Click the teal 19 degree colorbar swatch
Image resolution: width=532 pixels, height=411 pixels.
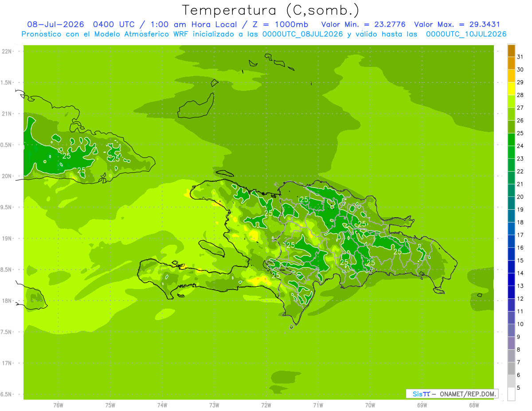pos(511,204)
